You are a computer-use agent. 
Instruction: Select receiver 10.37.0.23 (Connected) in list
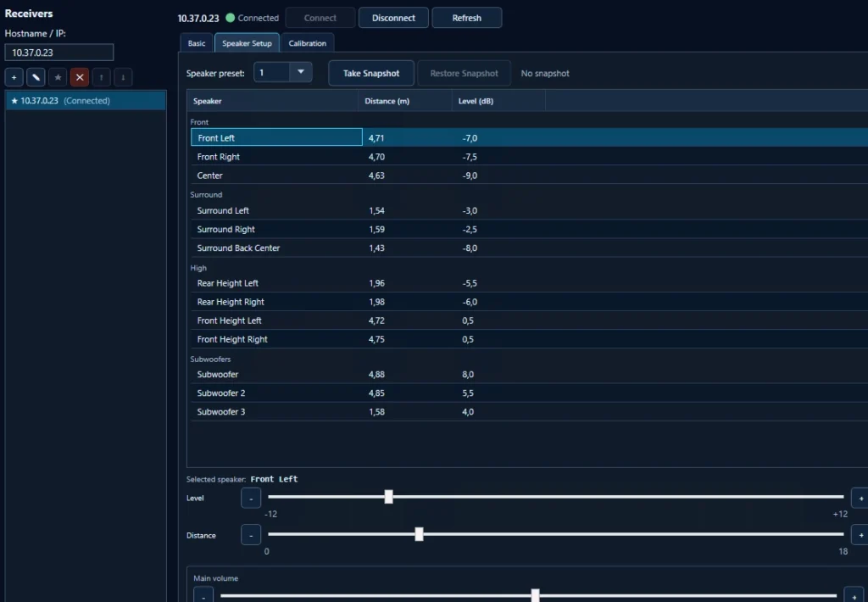point(86,101)
